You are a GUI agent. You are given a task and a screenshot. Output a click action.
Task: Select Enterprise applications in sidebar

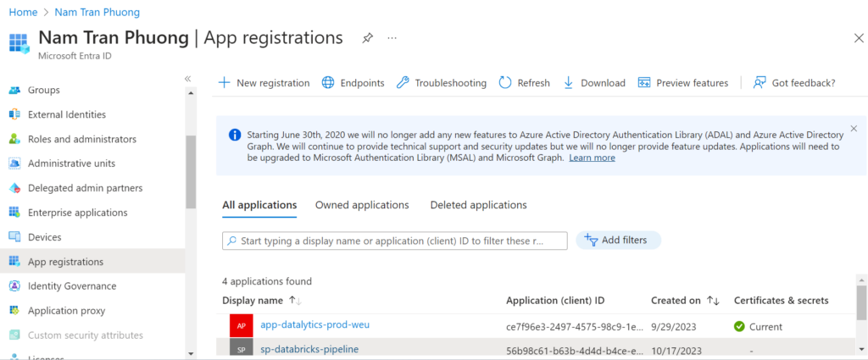click(x=77, y=213)
